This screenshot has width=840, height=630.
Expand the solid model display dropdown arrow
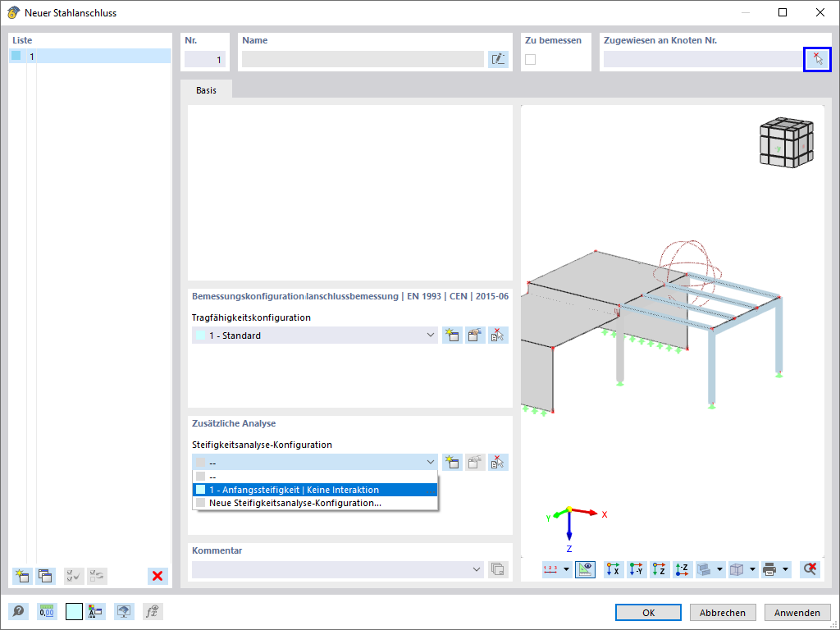click(720, 569)
